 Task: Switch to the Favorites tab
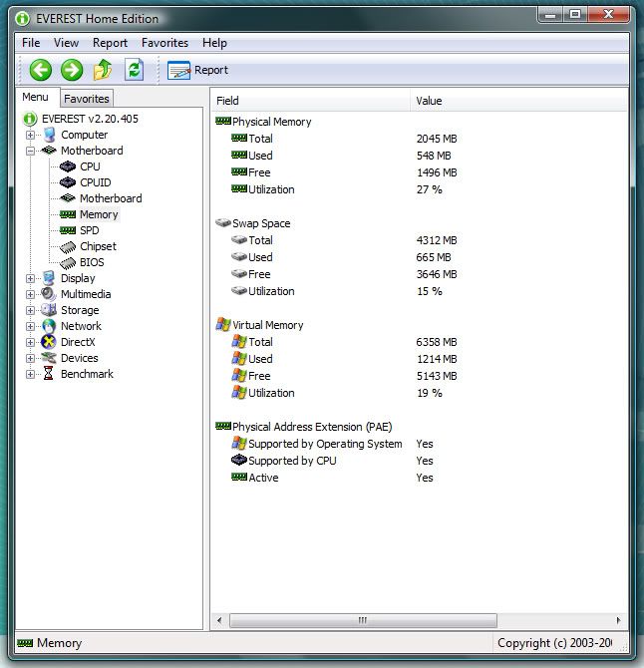click(87, 99)
